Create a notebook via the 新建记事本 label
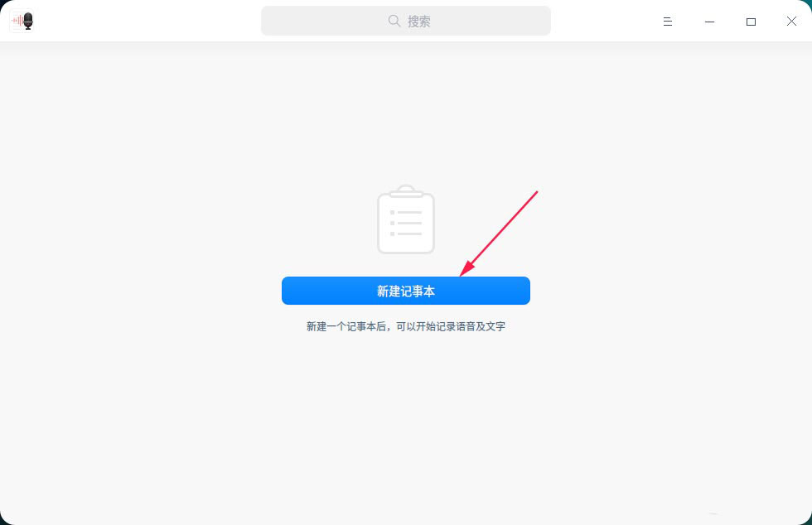 pos(405,291)
